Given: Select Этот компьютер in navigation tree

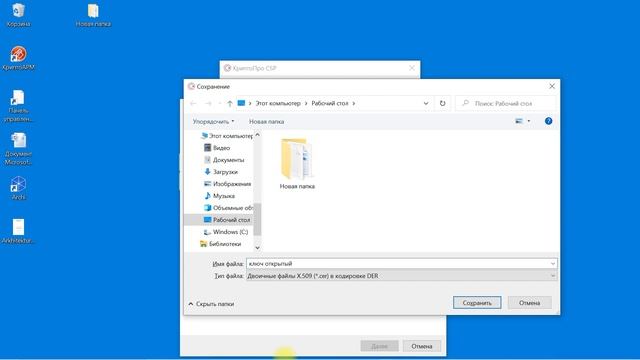Looking at the screenshot, I should (x=227, y=136).
